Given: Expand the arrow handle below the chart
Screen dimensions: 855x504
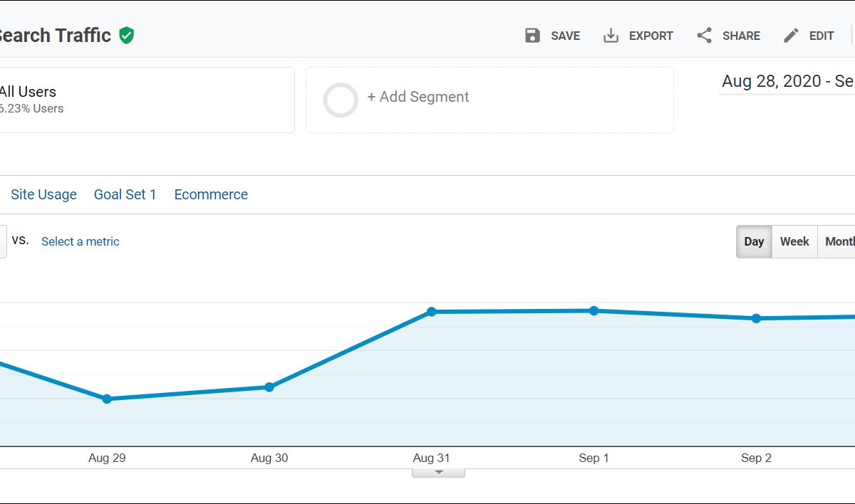Looking at the screenshot, I should click(x=439, y=472).
